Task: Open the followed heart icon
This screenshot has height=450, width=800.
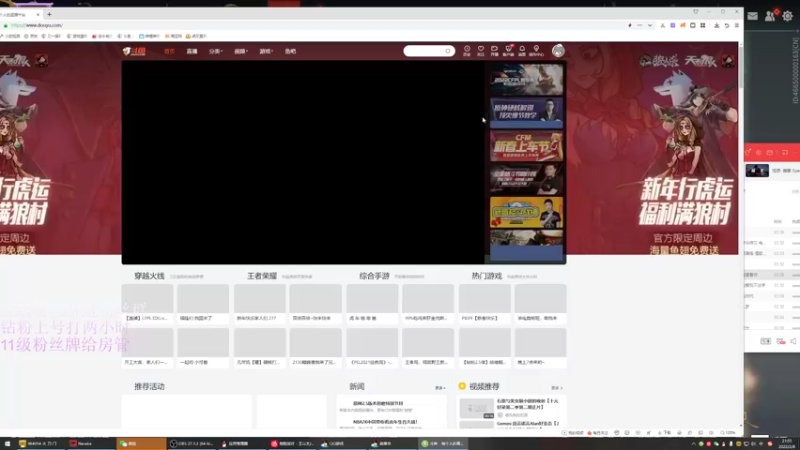Action: coord(481,50)
